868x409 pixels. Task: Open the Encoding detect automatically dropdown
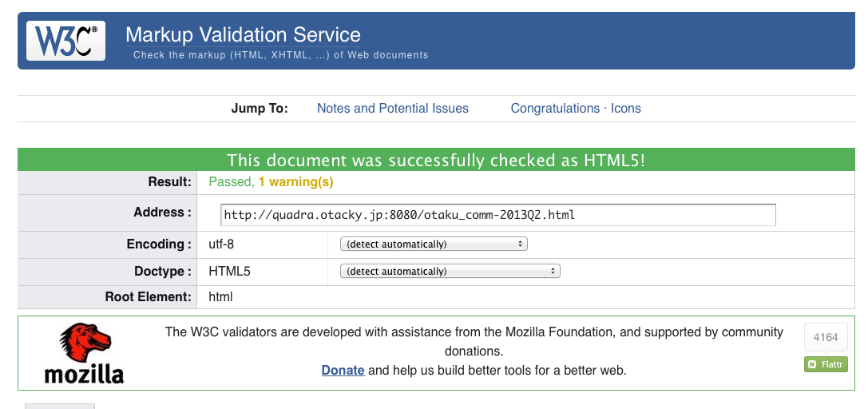click(434, 244)
